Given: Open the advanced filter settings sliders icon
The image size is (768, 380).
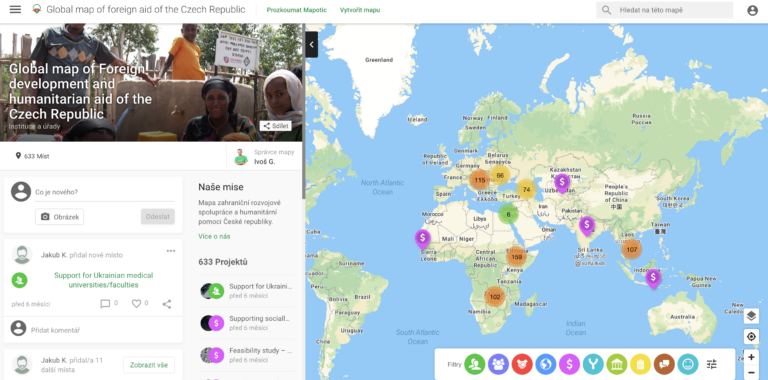Looking at the screenshot, I should point(712,364).
